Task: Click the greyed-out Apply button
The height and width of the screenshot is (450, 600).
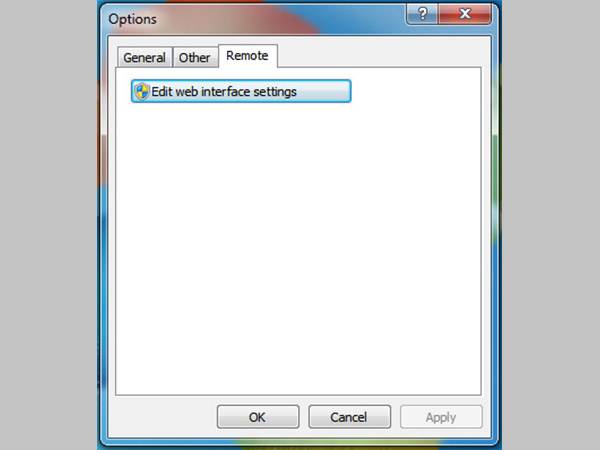Action: (x=441, y=417)
